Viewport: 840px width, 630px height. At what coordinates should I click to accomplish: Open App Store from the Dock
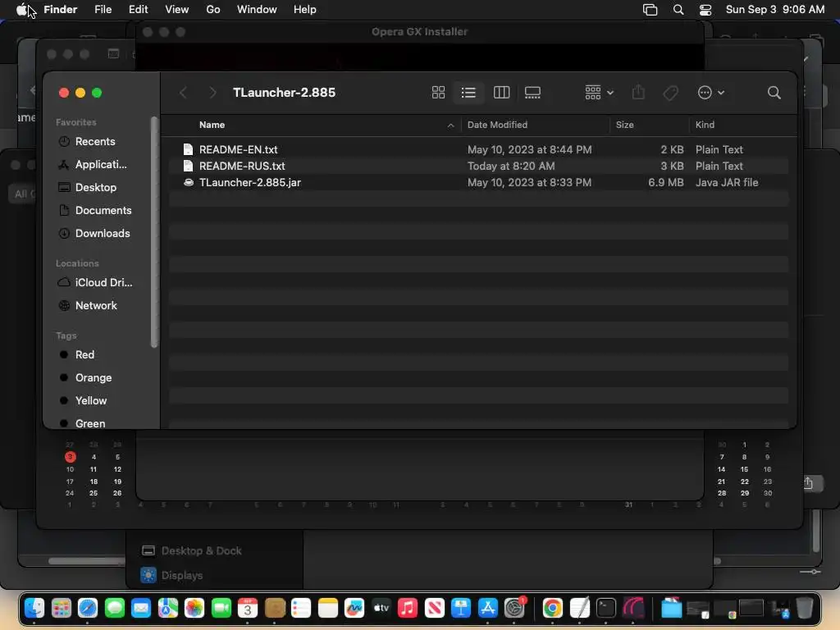[x=487, y=608]
